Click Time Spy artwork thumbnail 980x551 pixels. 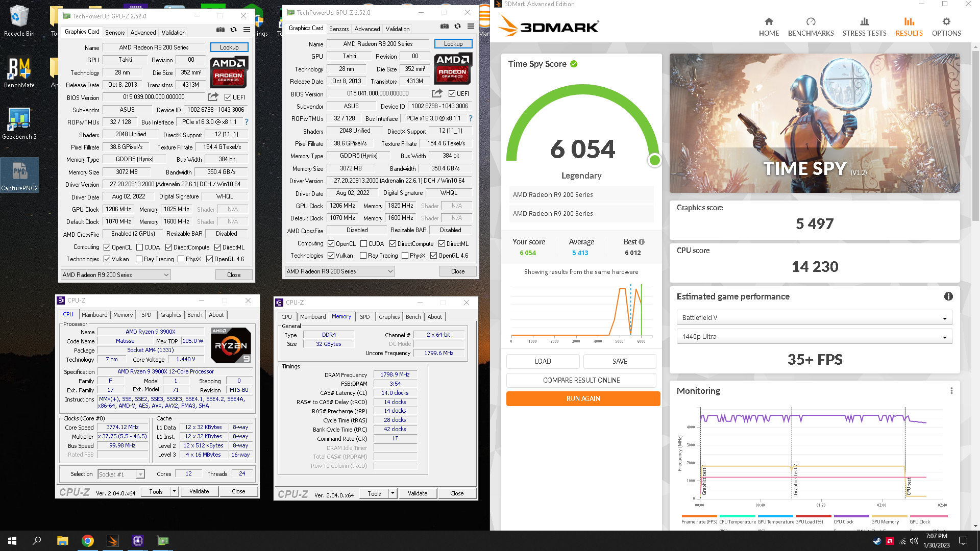pos(814,123)
